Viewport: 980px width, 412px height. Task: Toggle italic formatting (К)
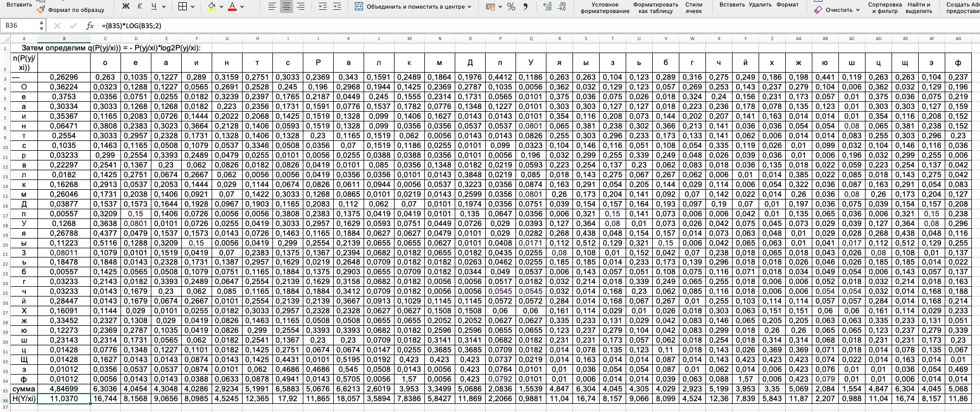coord(140,7)
